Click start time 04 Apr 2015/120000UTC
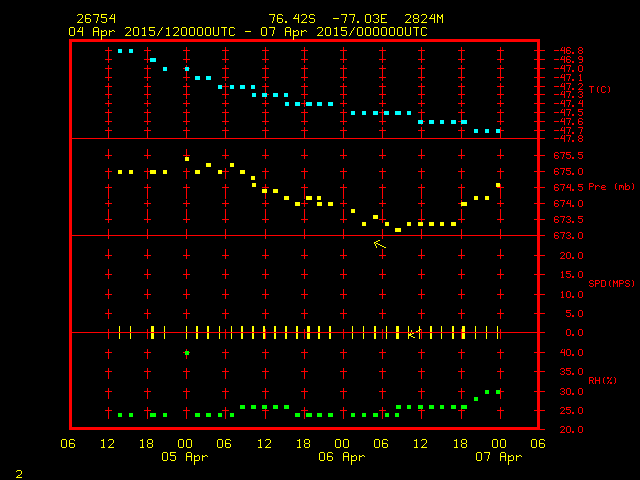This screenshot has width=640, height=480. [152, 32]
